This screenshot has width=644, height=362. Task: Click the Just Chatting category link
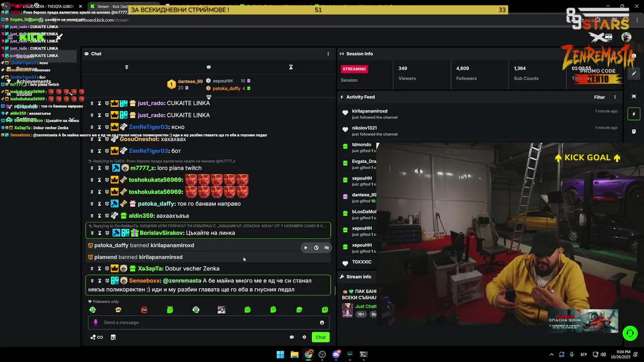(366, 306)
